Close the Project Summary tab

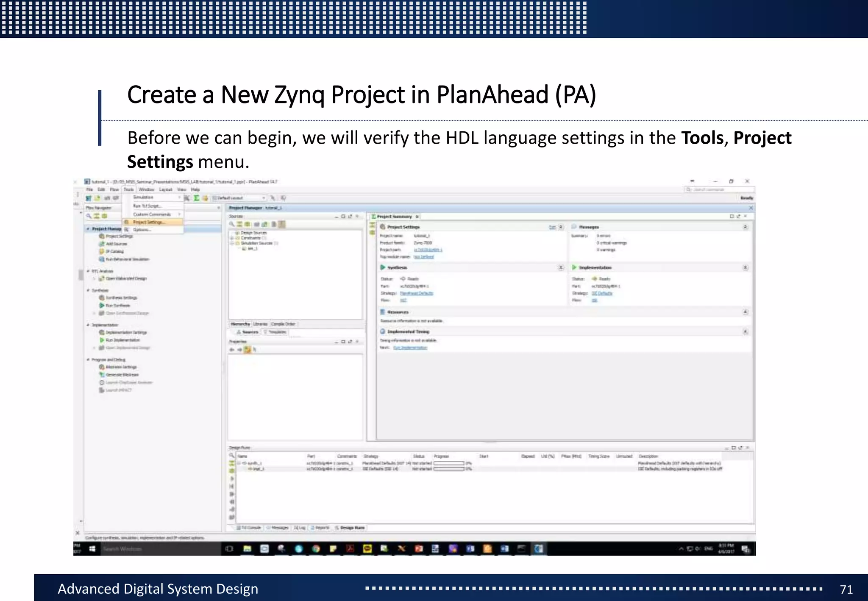(417, 217)
